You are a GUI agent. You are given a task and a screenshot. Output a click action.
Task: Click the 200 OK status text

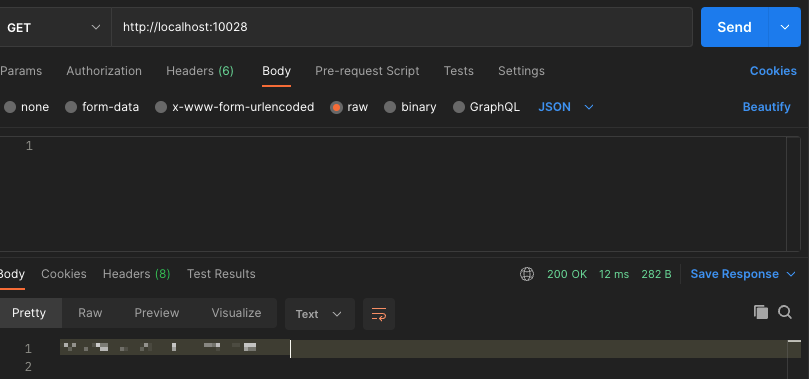point(567,274)
